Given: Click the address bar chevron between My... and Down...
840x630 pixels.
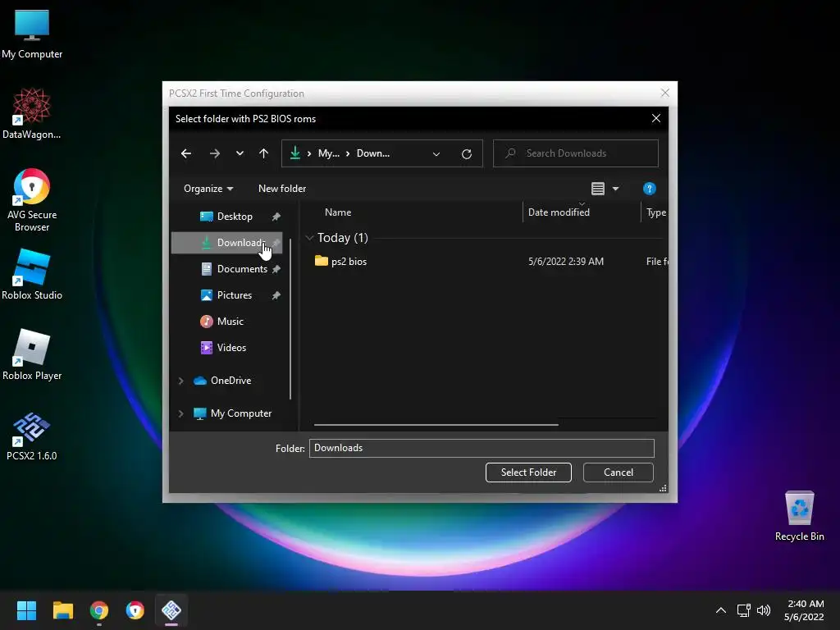Looking at the screenshot, I should pos(348,153).
